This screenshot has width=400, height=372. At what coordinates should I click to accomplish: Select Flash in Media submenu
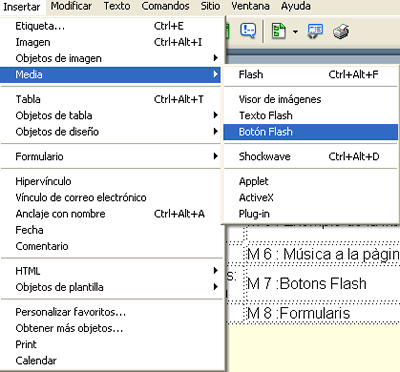(x=311, y=74)
